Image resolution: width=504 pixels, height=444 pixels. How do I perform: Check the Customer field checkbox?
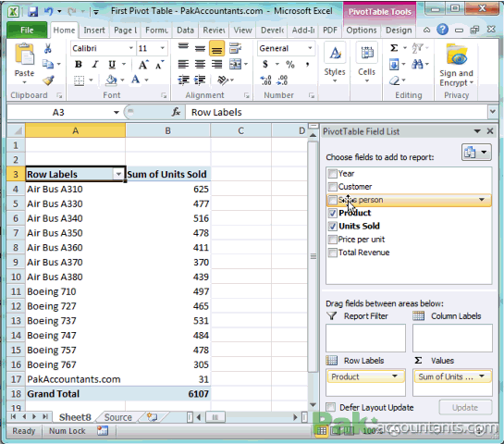point(332,187)
